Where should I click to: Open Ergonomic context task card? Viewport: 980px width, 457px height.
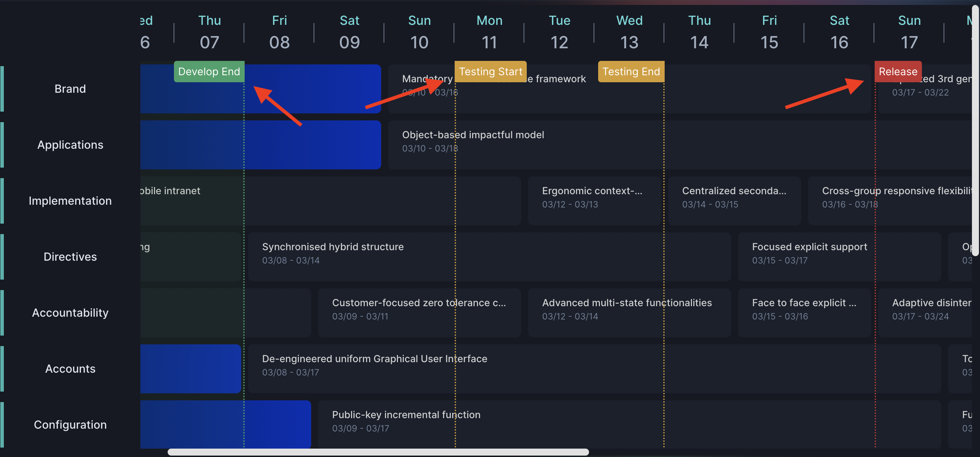pos(591,197)
